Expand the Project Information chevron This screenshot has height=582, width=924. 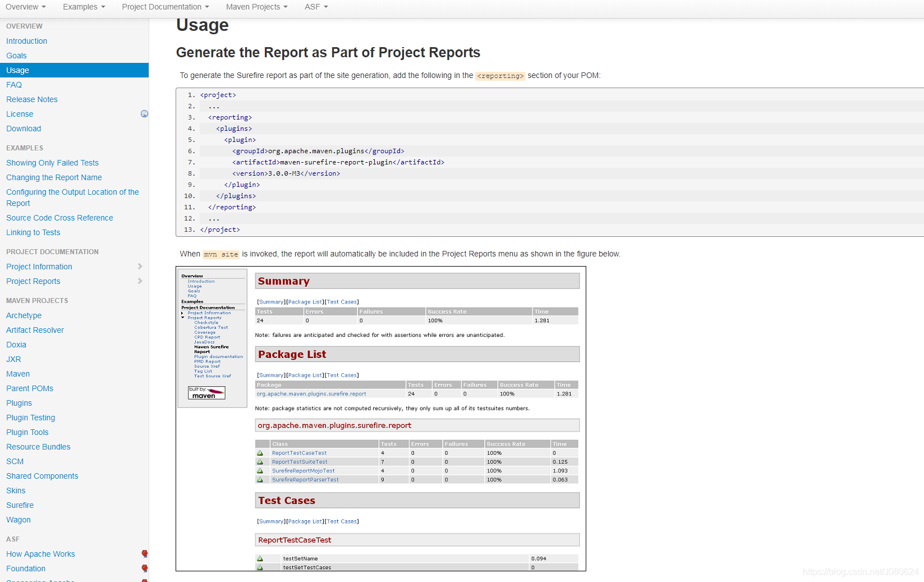[140, 267]
